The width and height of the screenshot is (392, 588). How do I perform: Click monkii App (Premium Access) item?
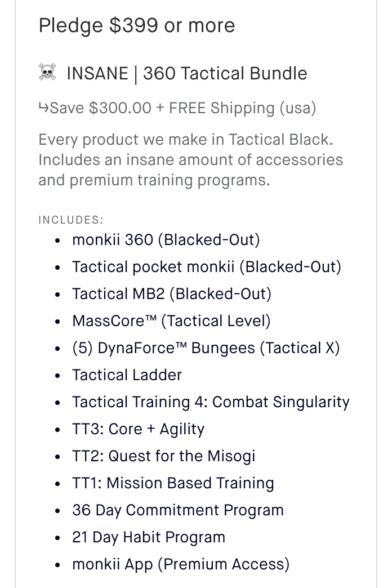[x=181, y=564]
